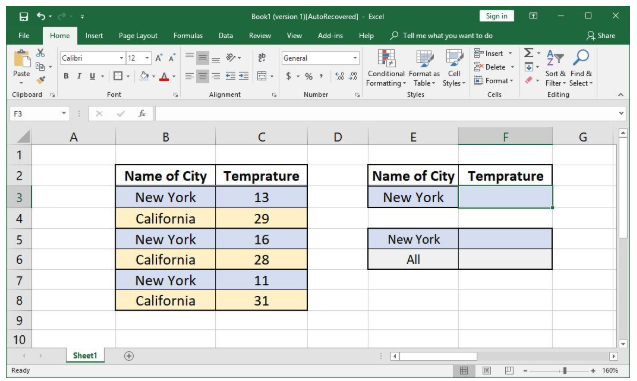Add a new sheet with plus button
637x381 pixels.
(129, 356)
